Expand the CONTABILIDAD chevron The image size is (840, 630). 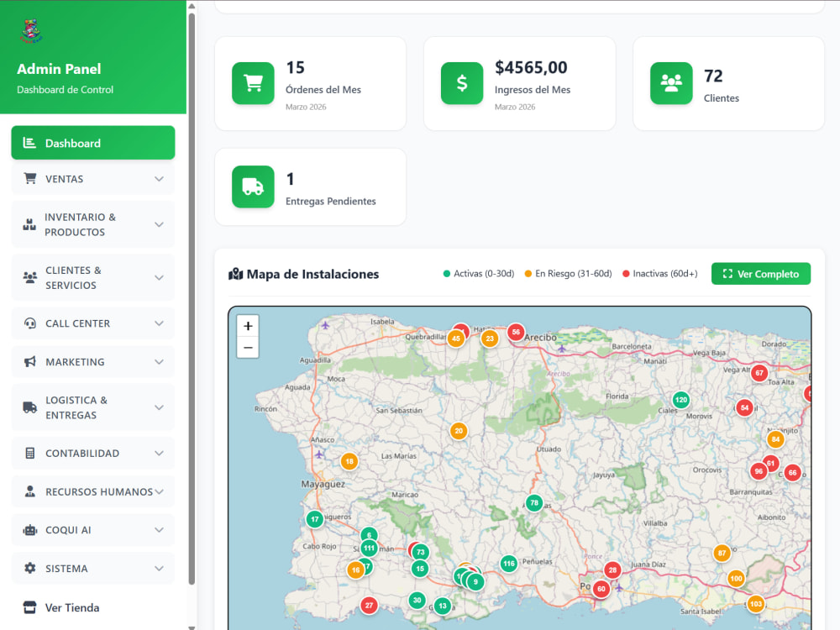tap(159, 454)
